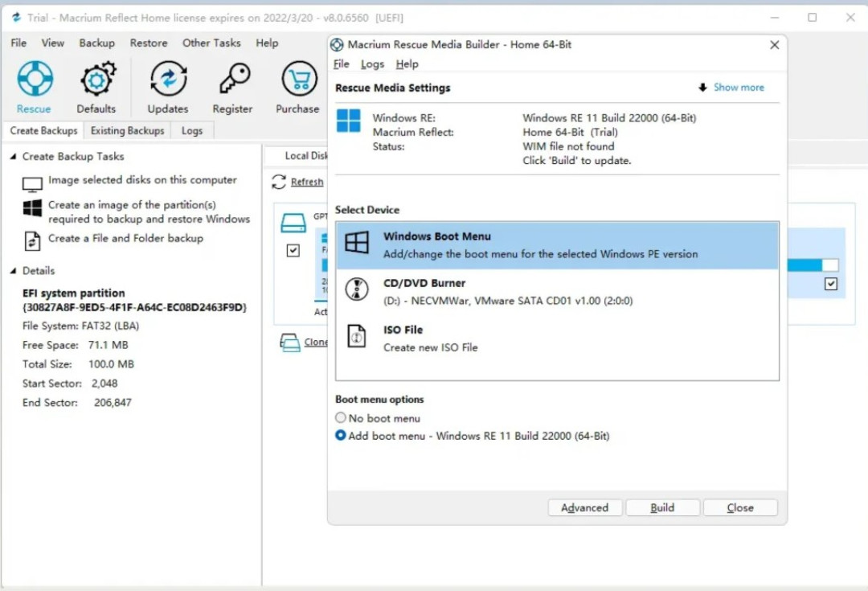The height and width of the screenshot is (591, 868).
Task: Click the File and Folder backup icon
Action: tap(32, 241)
